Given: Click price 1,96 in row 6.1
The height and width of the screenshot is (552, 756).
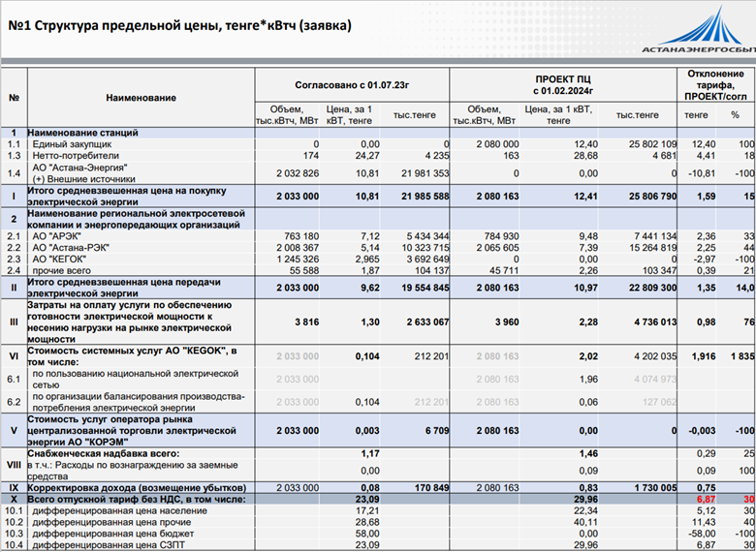Looking at the screenshot, I should pos(588,379).
